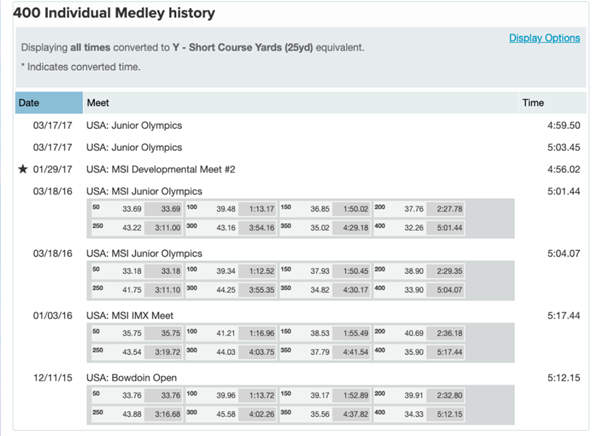
Task: Select MSI Junior Olympics 5:01.44 row
Action: pyautogui.click(x=301, y=191)
